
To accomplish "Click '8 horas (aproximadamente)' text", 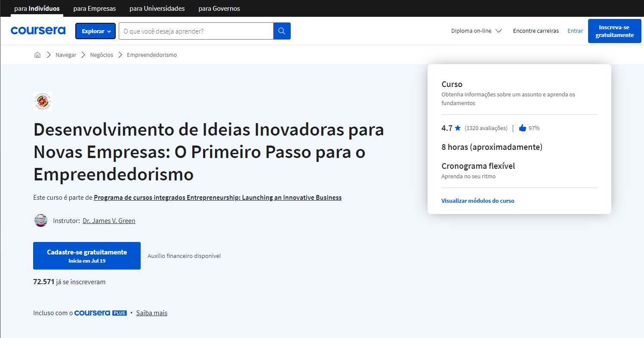I will [x=492, y=147].
